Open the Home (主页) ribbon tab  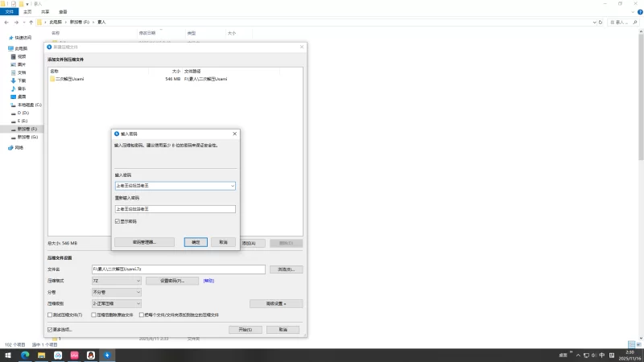pyautogui.click(x=27, y=12)
